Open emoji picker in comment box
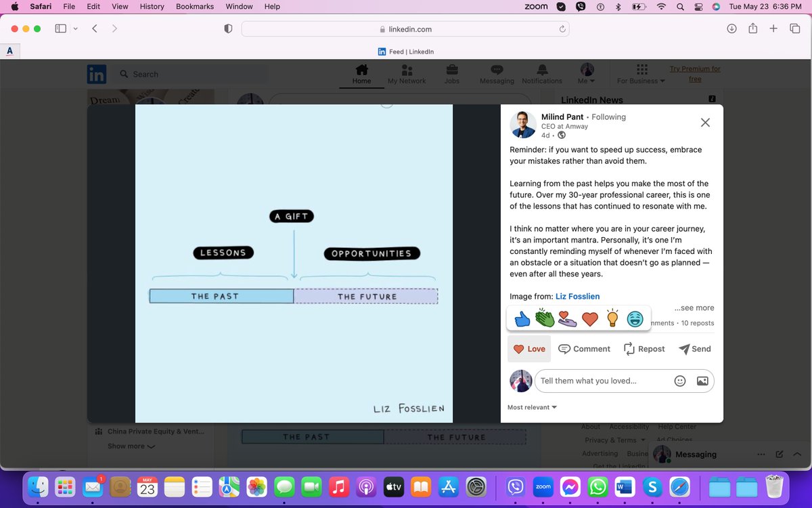 click(680, 381)
